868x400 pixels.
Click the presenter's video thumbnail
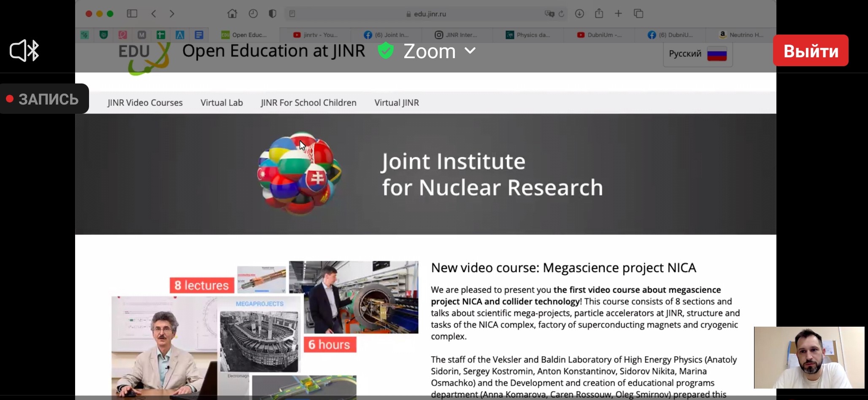click(809, 357)
